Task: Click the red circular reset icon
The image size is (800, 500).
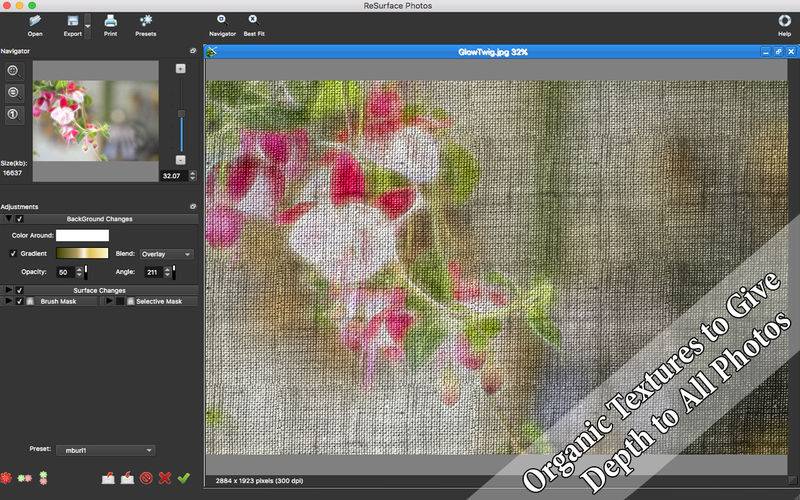Action: (x=146, y=478)
